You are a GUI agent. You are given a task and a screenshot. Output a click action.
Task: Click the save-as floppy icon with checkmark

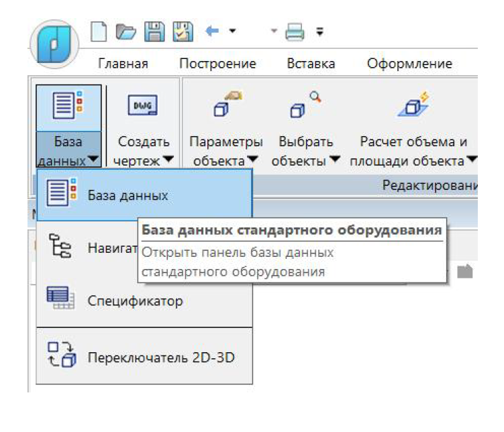(x=183, y=32)
